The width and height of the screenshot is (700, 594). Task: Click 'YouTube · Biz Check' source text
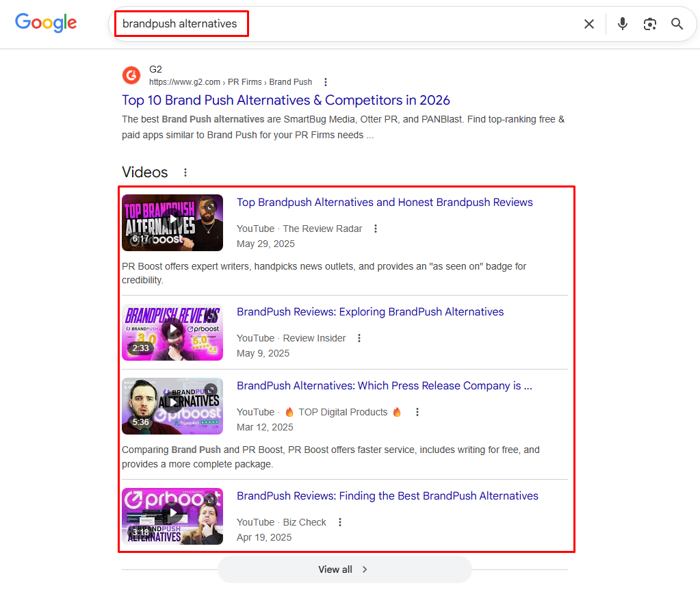tap(281, 522)
